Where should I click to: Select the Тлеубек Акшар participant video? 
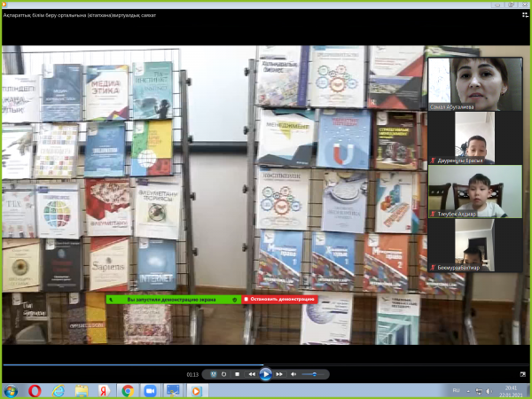coord(463,191)
